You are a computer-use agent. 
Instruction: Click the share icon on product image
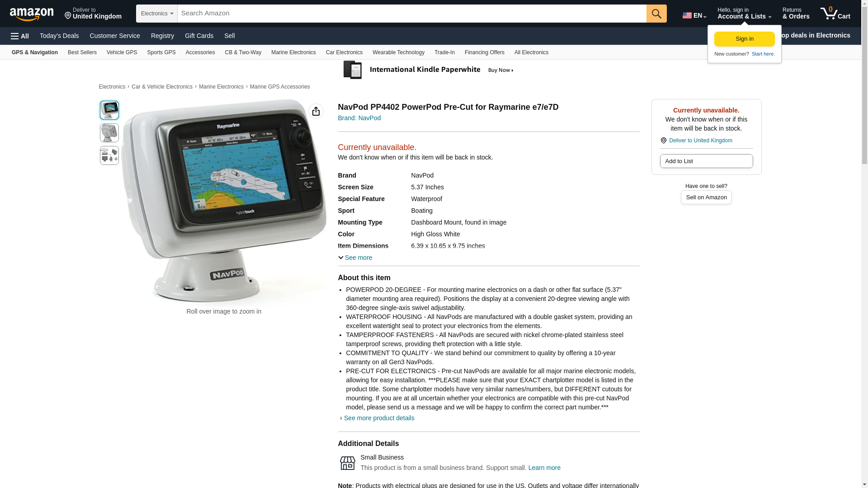pos(316,111)
